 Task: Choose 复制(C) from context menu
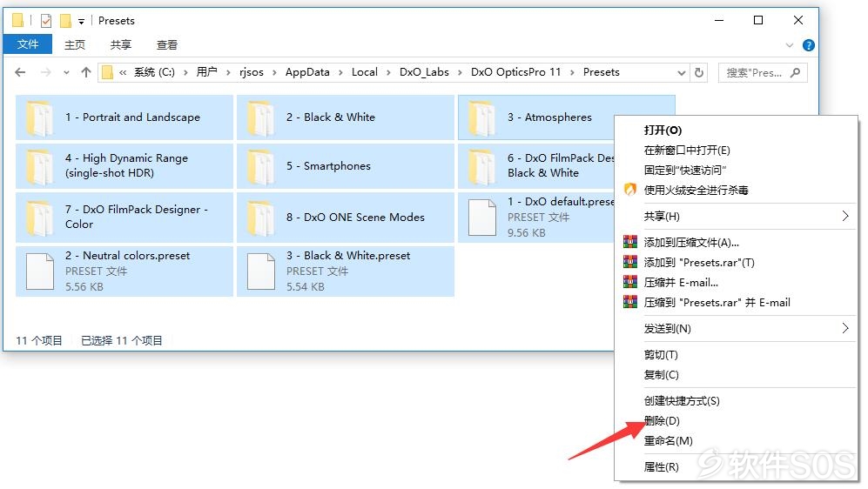pos(737,374)
